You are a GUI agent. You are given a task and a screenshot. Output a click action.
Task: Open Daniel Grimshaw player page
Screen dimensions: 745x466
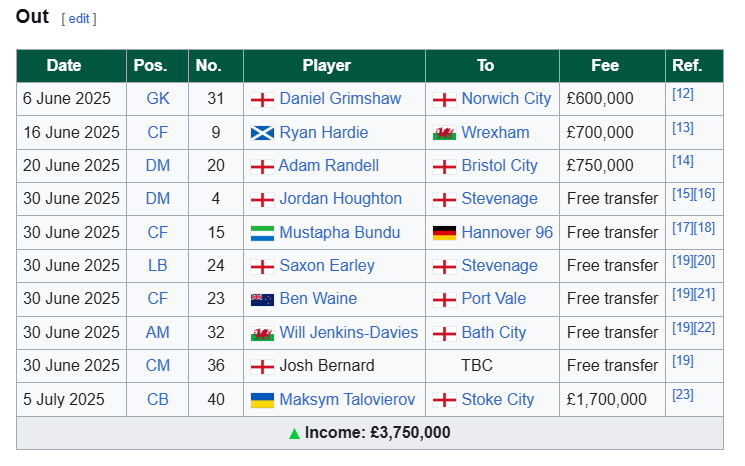[x=340, y=98]
